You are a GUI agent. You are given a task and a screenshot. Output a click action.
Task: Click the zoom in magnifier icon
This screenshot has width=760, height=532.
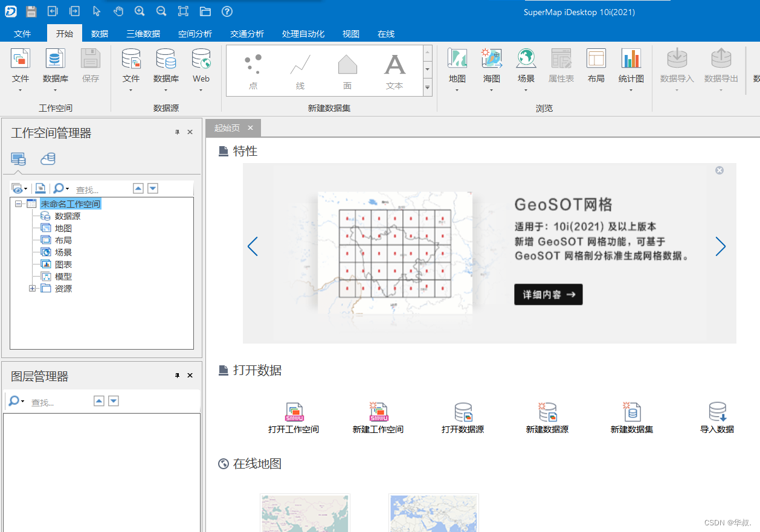(140, 11)
